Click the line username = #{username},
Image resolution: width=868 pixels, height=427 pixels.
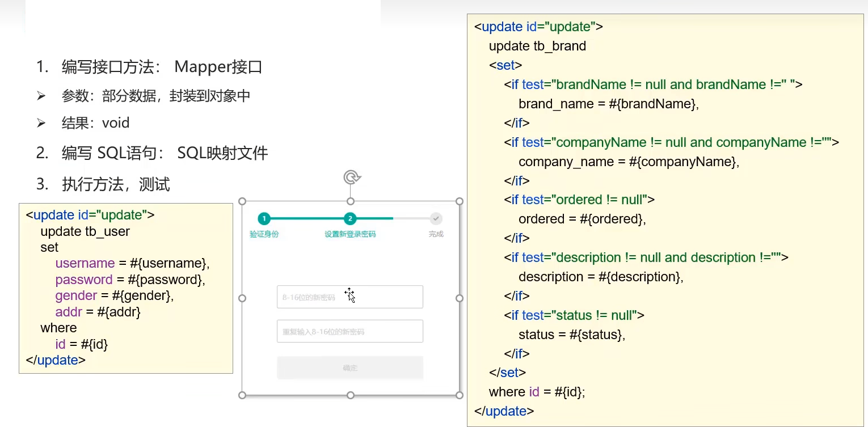[133, 264]
